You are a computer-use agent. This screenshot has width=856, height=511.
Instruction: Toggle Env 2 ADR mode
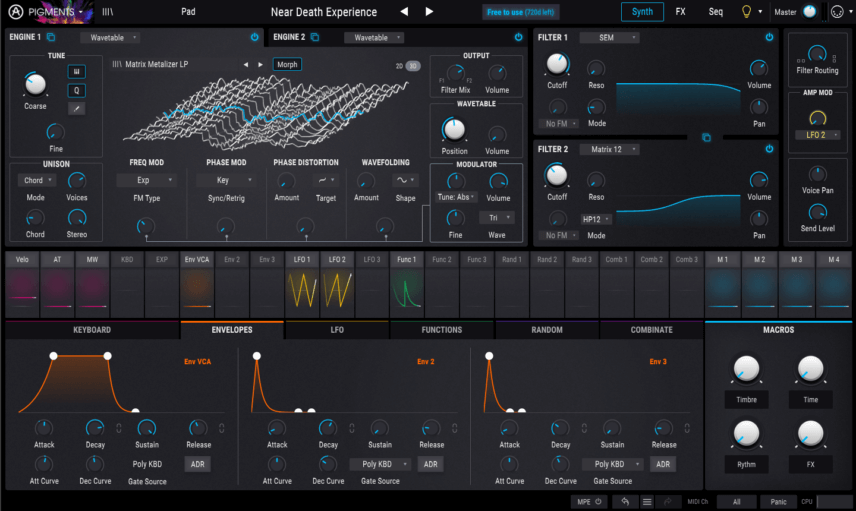coord(431,464)
